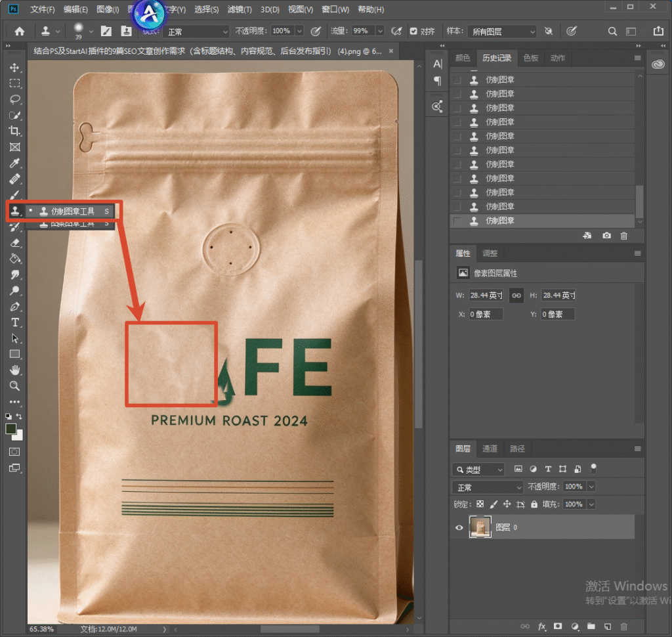672x637 pixels.
Task: Select the Crop tool
Action: (x=14, y=131)
